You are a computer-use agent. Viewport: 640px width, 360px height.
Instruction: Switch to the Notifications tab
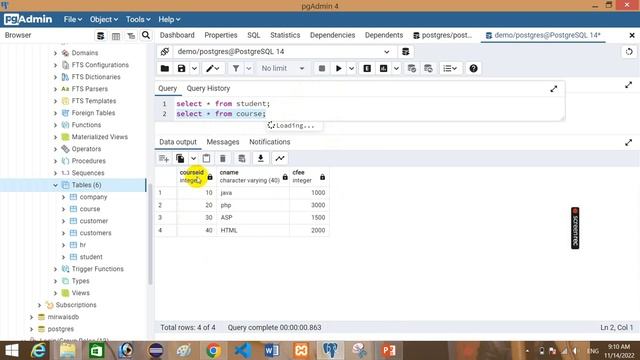tap(270, 142)
